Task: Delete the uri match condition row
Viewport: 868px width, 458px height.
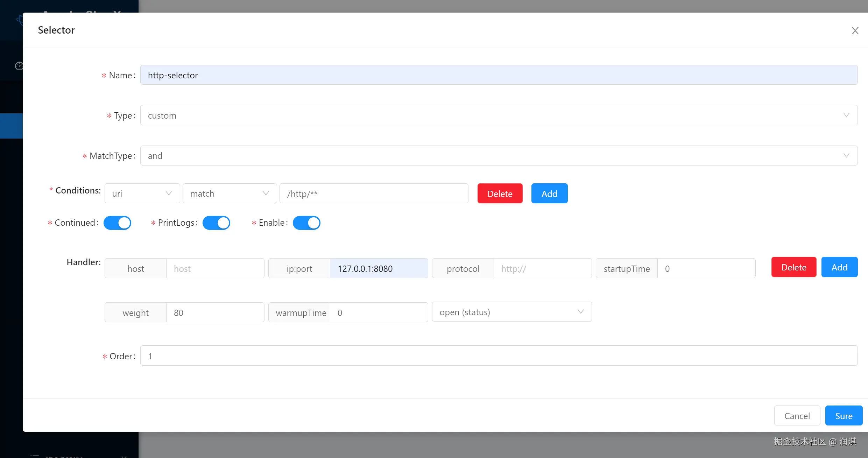Action: (x=500, y=193)
